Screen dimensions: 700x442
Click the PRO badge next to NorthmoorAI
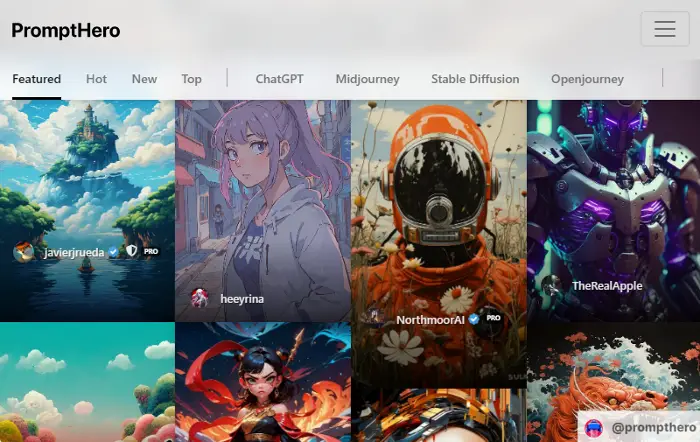(x=493, y=318)
